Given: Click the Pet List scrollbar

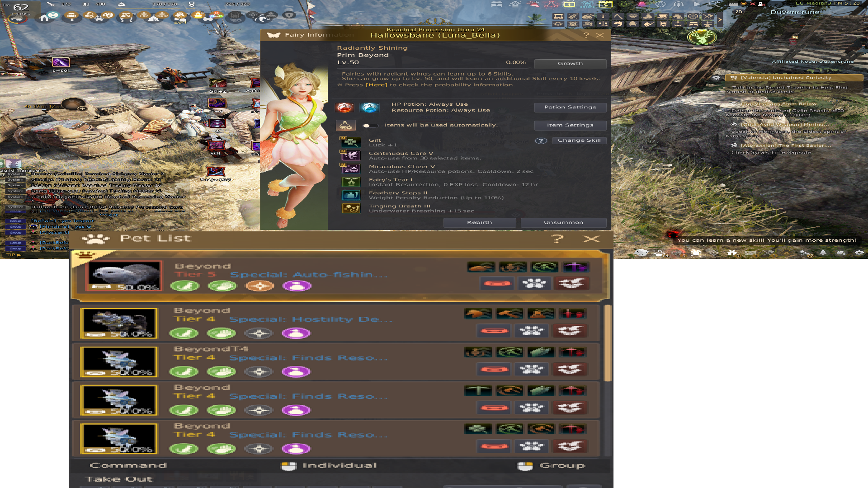Looking at the screenshot, I should click(608, 343).
